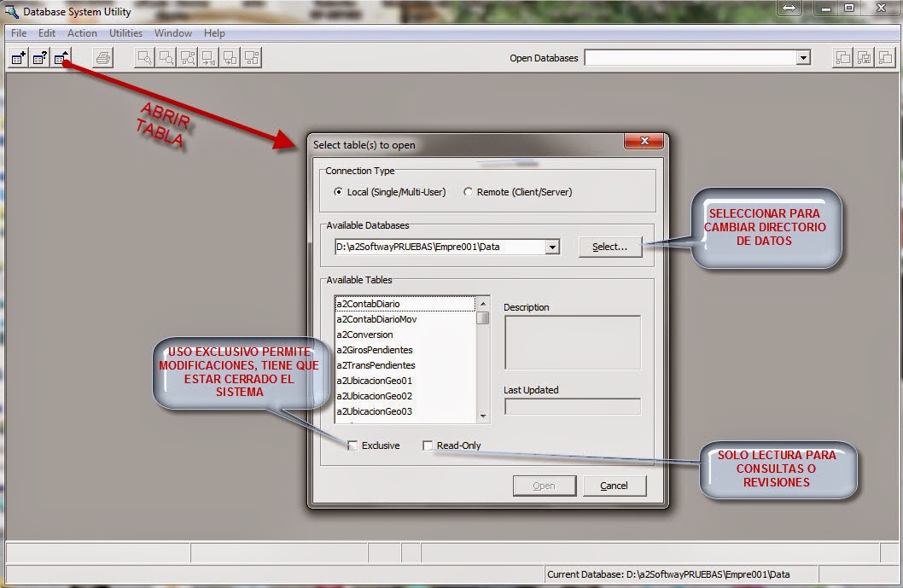Click the print icon in the toolbar
Viewport: 903px width, 588px height.
point(102,57)
